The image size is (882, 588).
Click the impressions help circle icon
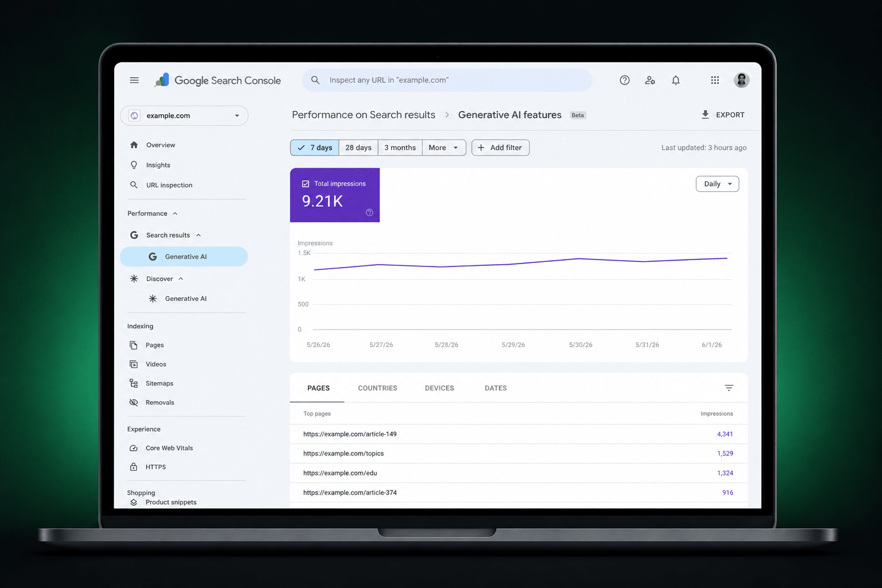pyautogui.click(x=369, y=212)
